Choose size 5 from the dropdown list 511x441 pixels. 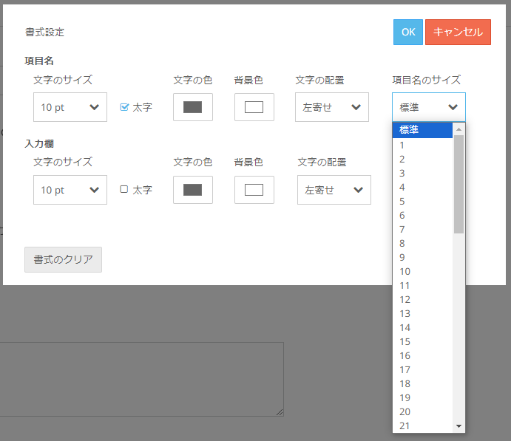click(x=423, y=201)
